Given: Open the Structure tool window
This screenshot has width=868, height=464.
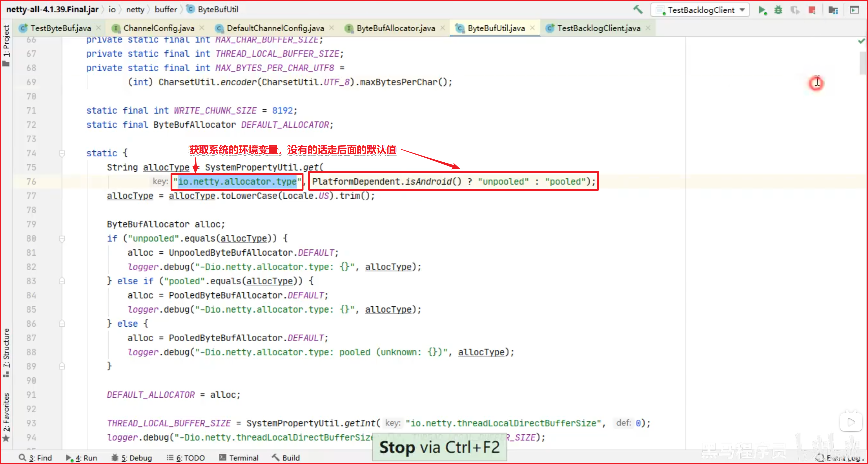Looking at the screenshot, I should pyautogui.click(x=6, y=353).
